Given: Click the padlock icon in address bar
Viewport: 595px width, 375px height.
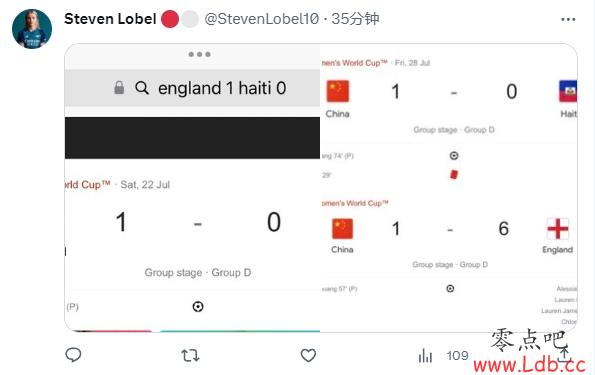Looking at the screenshot, I should click(x=119, y=88).
